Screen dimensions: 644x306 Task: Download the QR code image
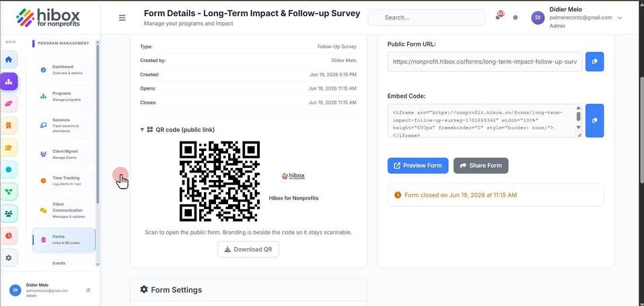[248, 249]
